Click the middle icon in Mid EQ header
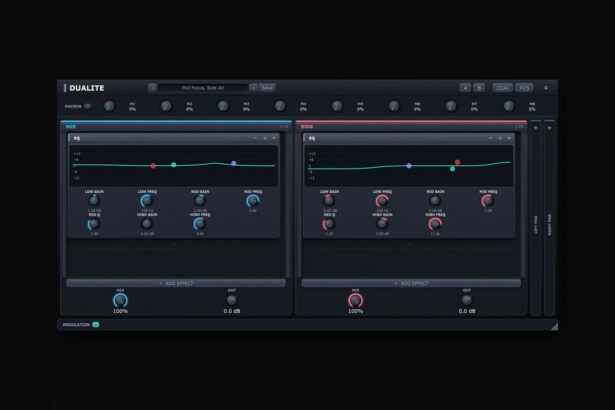Viewport: 615px width, 410px height. click(265, 138)
